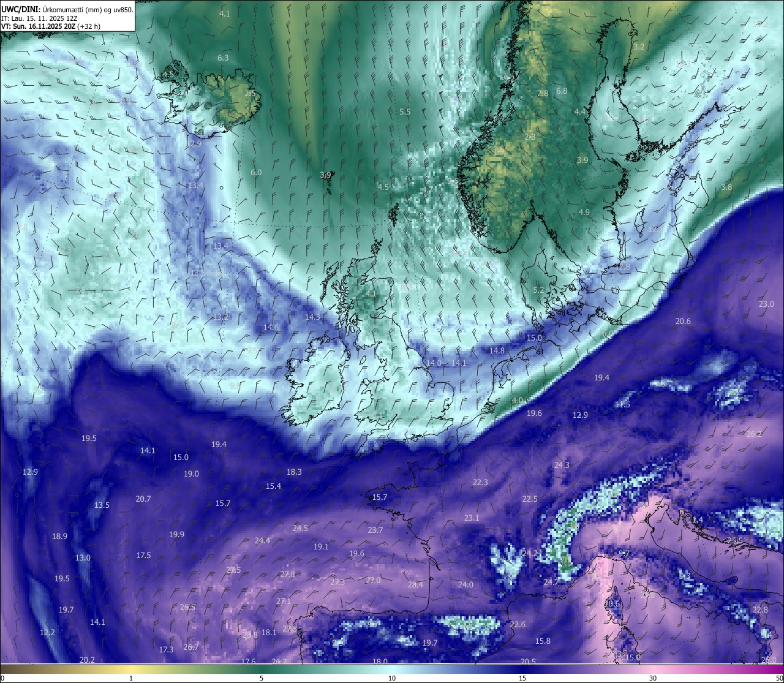This screenshot has height=683, width=784.
Task: Click the 22.6 value off eastern Spain
Action: point(518,624)
